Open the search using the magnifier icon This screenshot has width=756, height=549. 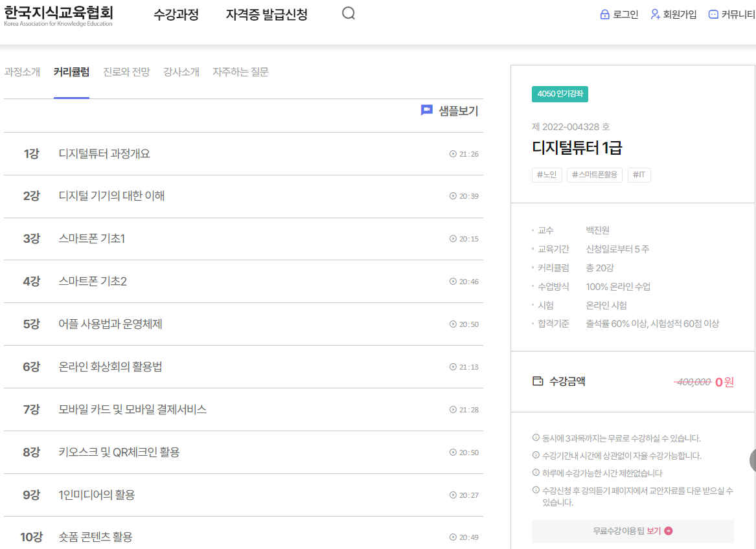[348, 12]
